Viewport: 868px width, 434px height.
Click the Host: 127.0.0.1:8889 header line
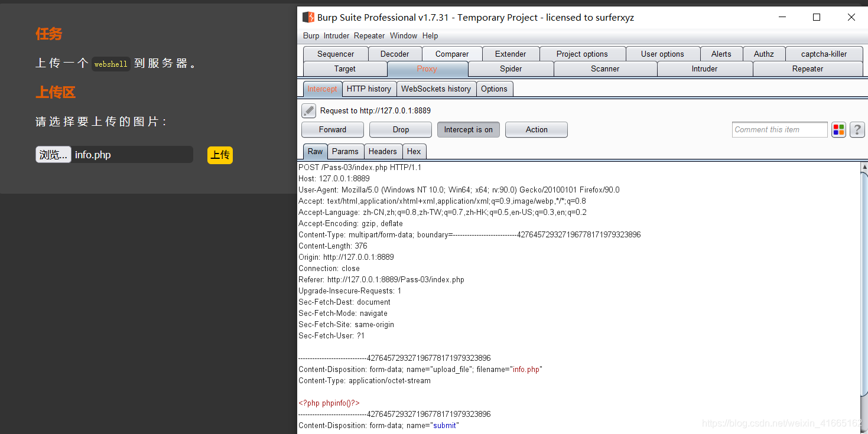(334, 179)
